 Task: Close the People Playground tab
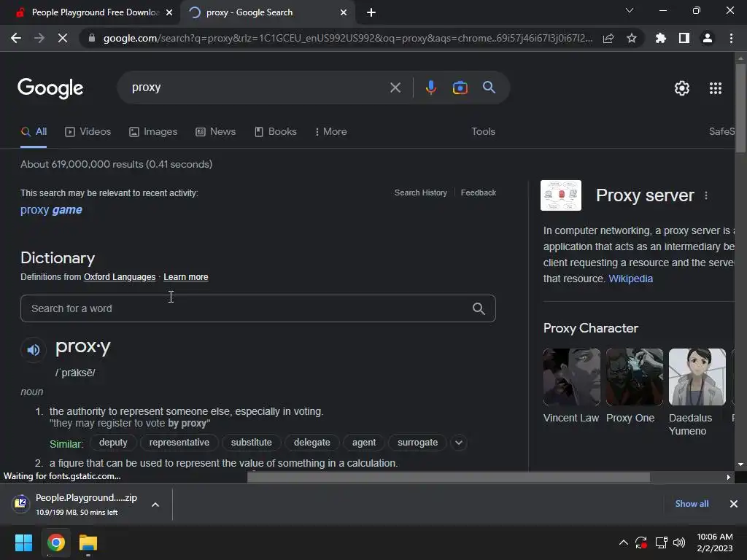169,12
